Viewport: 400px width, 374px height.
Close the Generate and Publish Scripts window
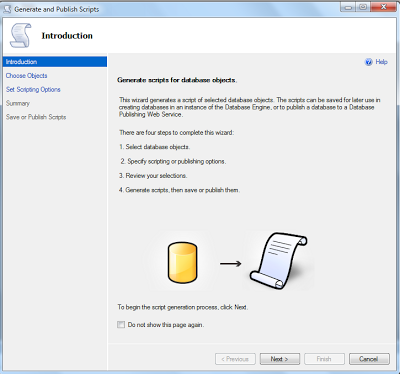383,7
